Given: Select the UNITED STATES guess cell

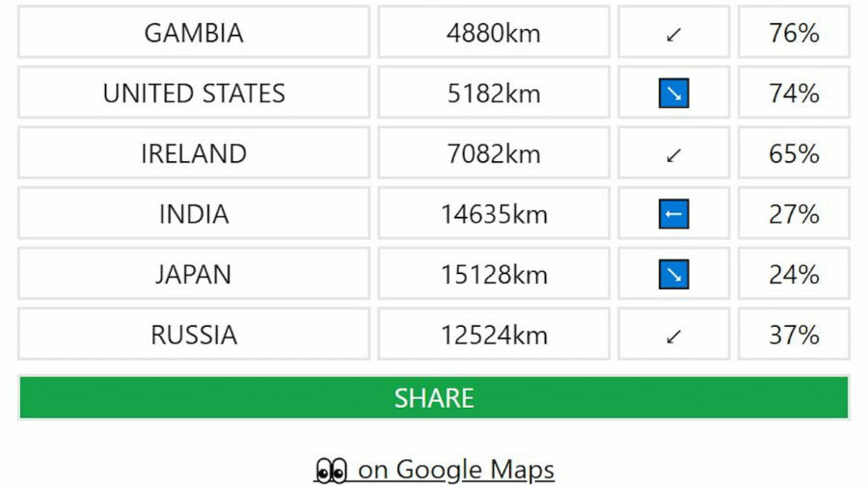Looking at the screenshot, I should pyautogui.click(x=194, y=93).
